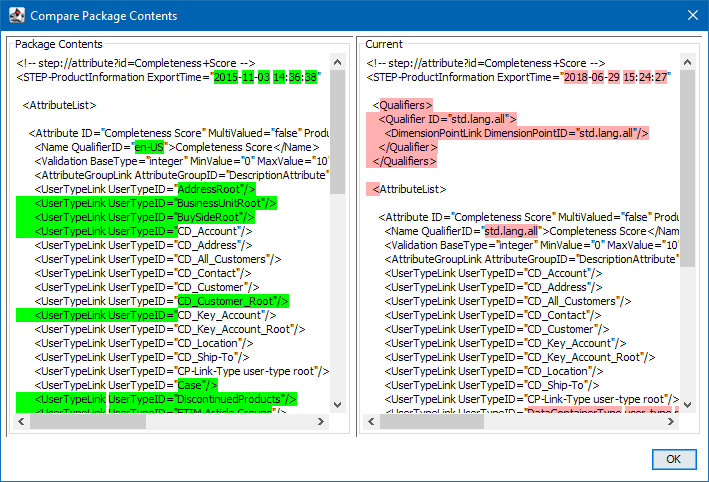Click the Attribute ID Completeness Score line in the Current pane

click(x=529, y=217)
